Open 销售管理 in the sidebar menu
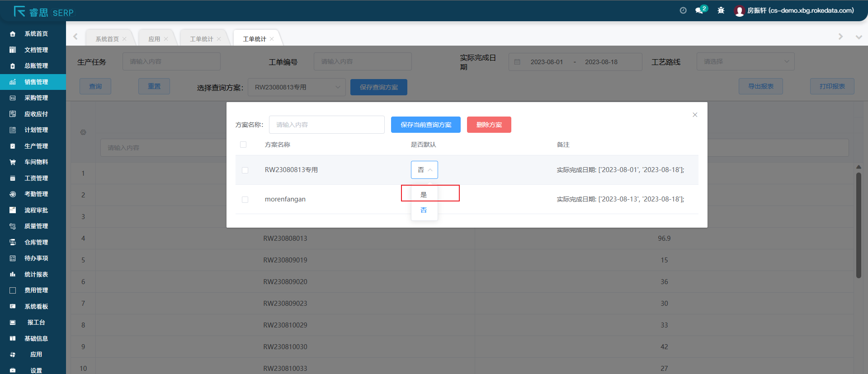Screen dimensions: 868x374 (36, 82)
